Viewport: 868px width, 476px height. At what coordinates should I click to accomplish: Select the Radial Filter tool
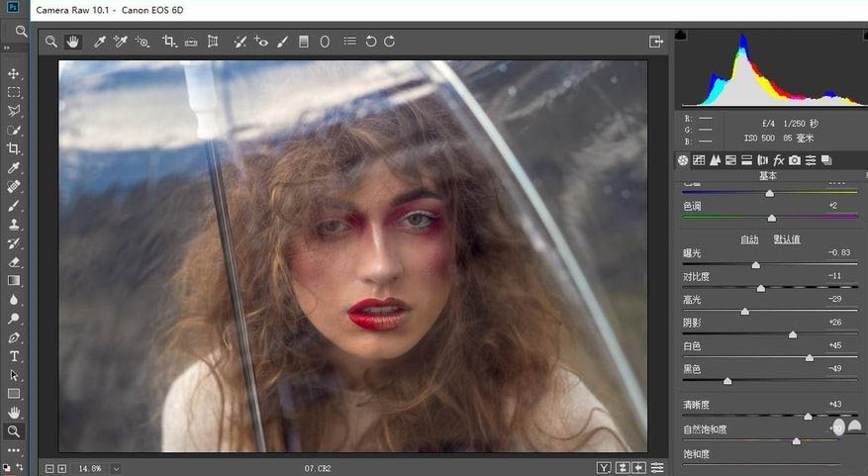click(325, 42)
